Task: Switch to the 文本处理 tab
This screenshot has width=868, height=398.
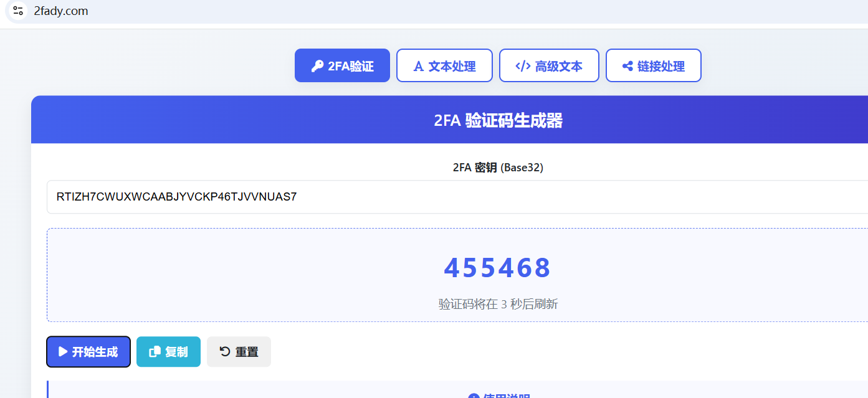Action: click(x=452, y=66)
